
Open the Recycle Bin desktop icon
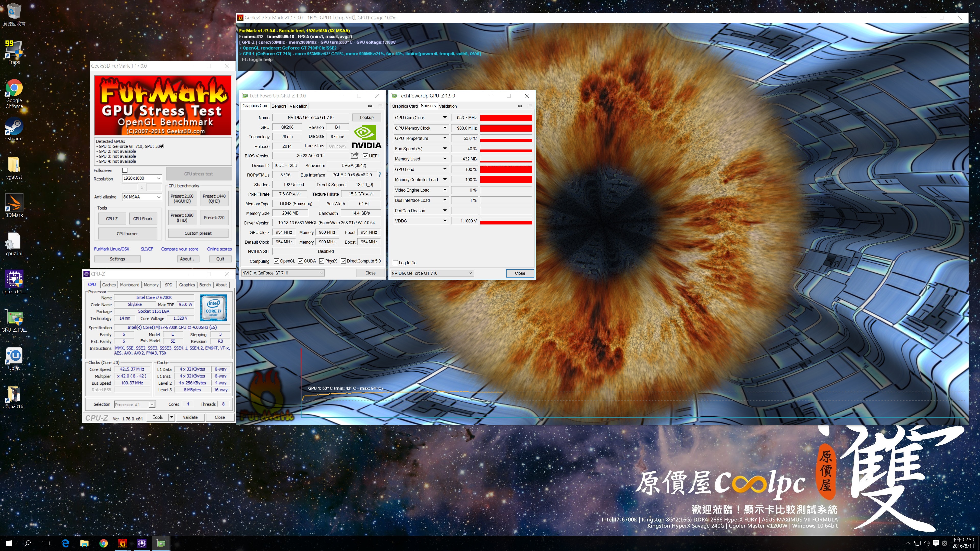click(14, 15)
